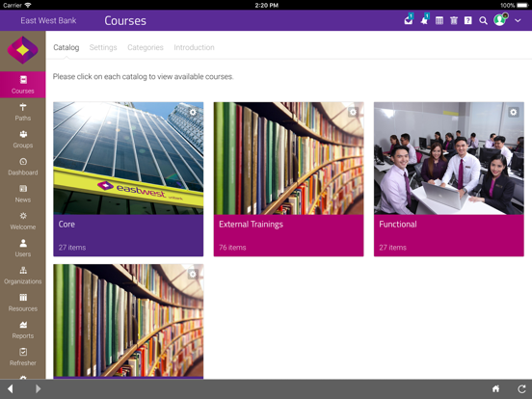
Task: Open the messages inbox icon
Action: pos(409,20)
